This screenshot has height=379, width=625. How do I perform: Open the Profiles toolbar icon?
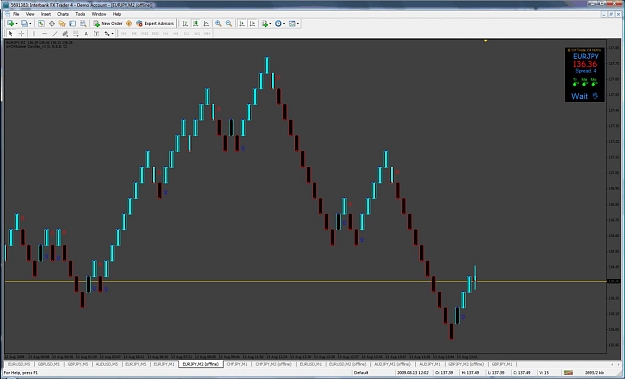[x=24, y=24]
